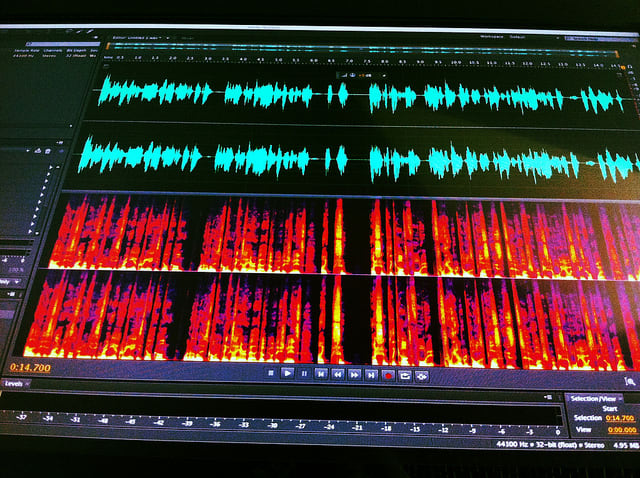Move playhead to previous marker
Image resolution: width=640 pixels, height=478 pixels.
(x=321, y=373)
